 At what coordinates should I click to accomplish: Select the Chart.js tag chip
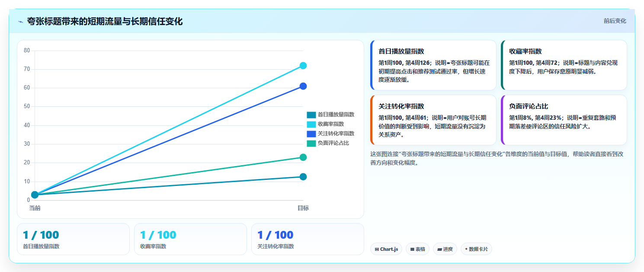(386, 249)
